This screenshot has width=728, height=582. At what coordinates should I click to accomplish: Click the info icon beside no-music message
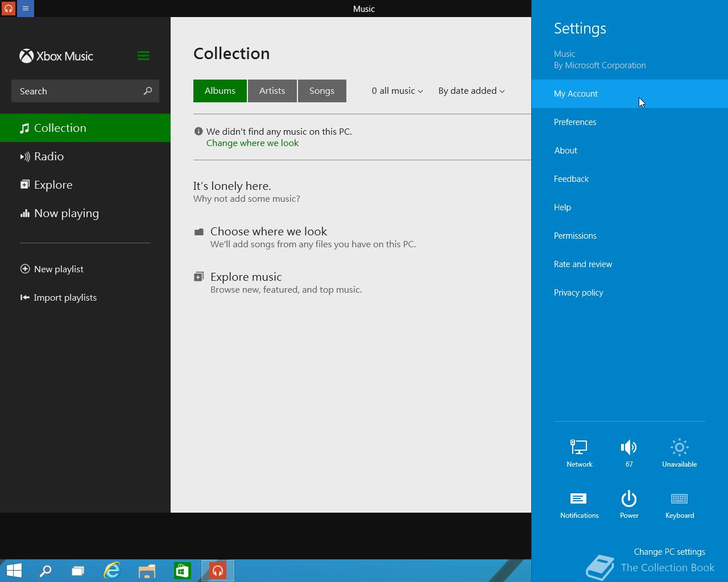(x=198, y=131)
